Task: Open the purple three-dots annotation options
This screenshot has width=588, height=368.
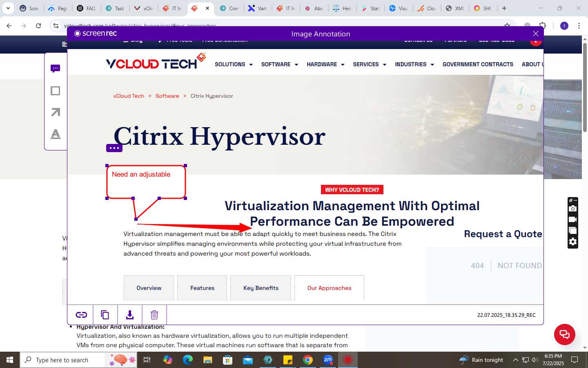Action: 114,148
